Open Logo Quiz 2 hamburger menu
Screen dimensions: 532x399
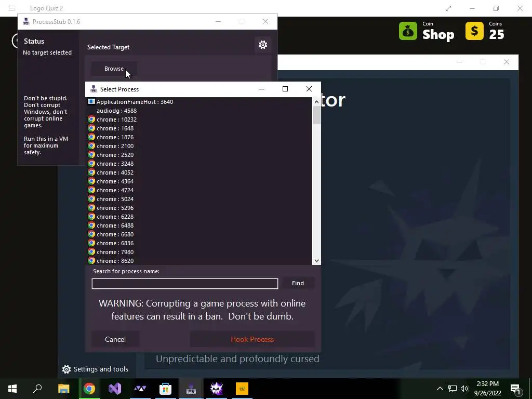tap(12, 8)
